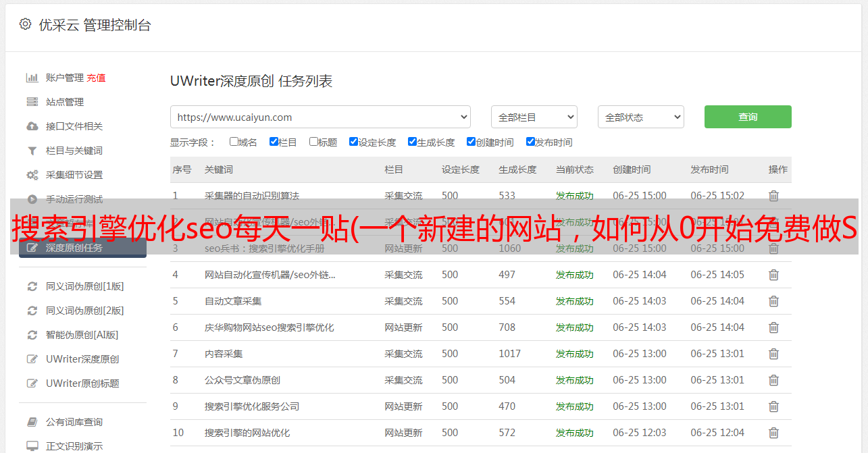Click the refresh icon beside 同义词伪原创[1版]
The image size is (868, 453).
(x=32, y=286)
